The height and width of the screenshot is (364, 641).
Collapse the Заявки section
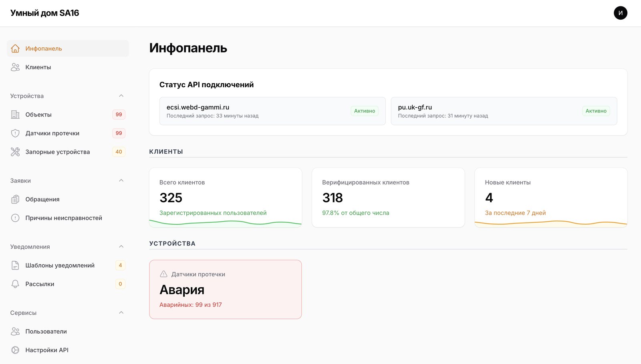tap(121, 181)
